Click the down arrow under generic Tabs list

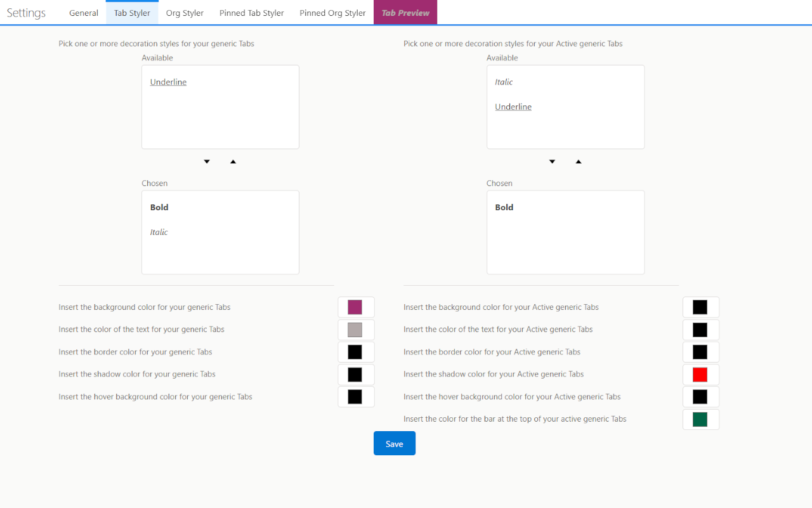207,162
